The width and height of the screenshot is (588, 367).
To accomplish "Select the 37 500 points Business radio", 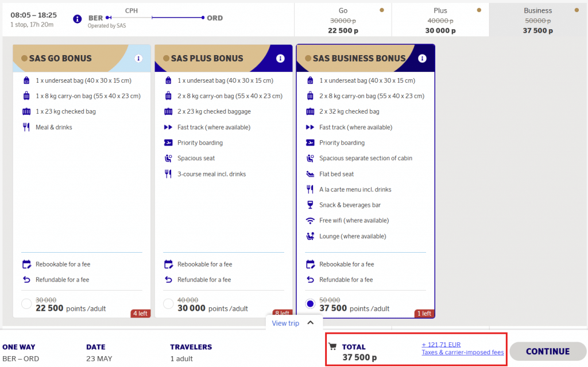I will point(311,304).
